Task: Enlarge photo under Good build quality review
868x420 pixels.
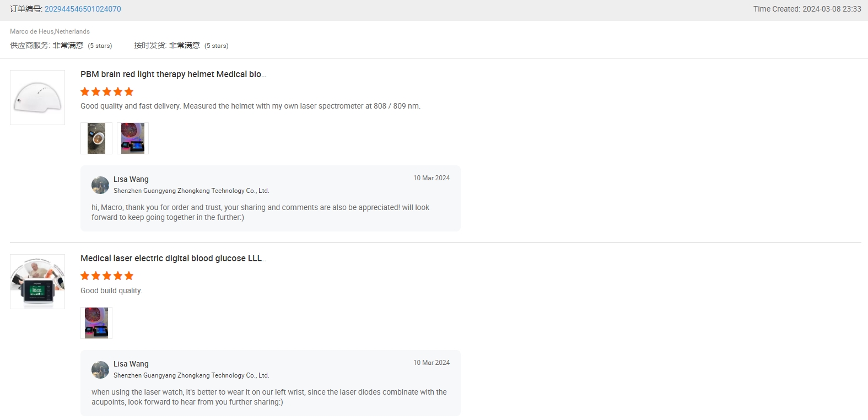Action: tap(96, 323)
